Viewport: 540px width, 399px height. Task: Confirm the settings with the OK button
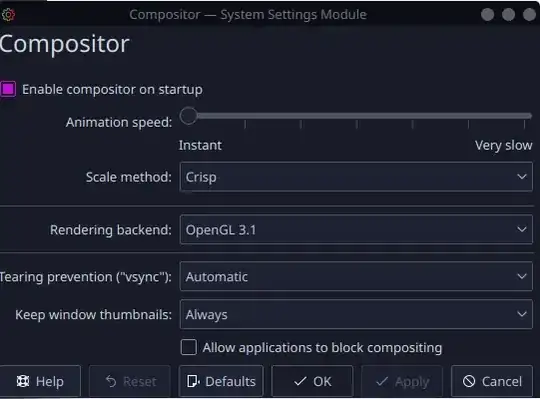pos(312,381)
